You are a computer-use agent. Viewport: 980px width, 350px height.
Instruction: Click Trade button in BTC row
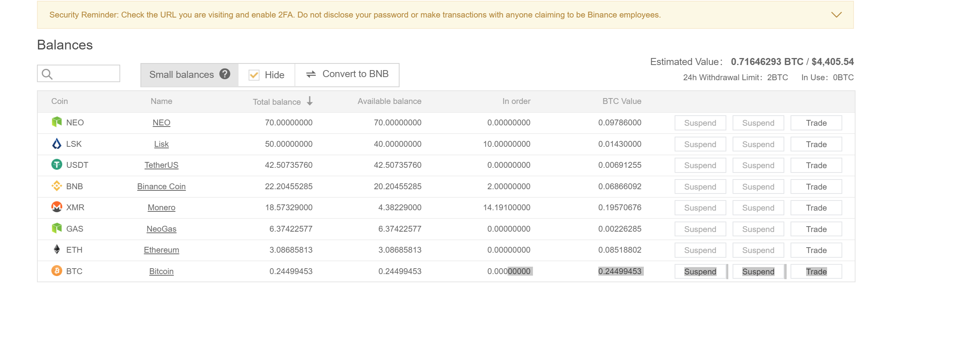point(816,272)
